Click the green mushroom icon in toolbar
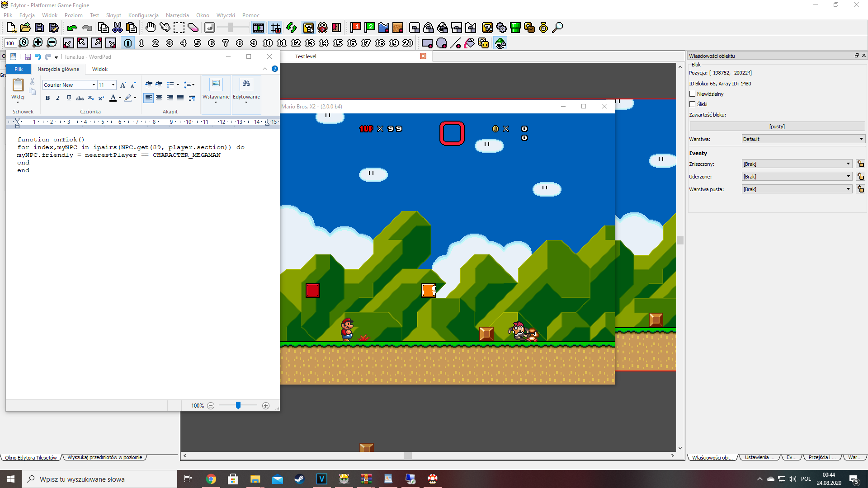Screen dimensions: 868x488 click(500, 43)
